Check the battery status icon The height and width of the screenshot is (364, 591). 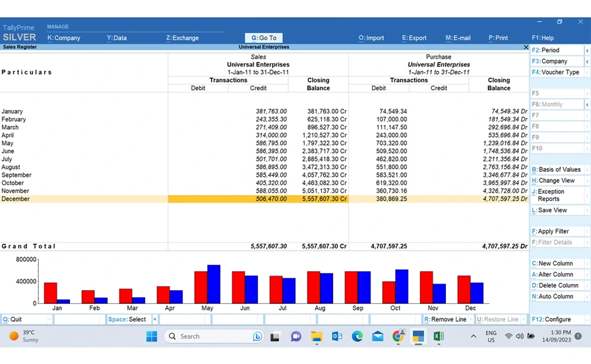click(x=531, y=336)
